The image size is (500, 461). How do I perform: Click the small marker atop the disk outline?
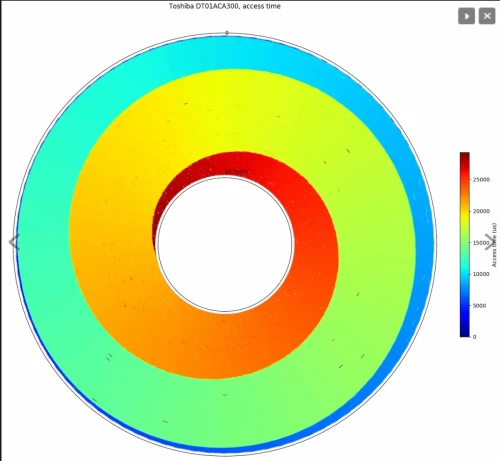tap(227, 33)
